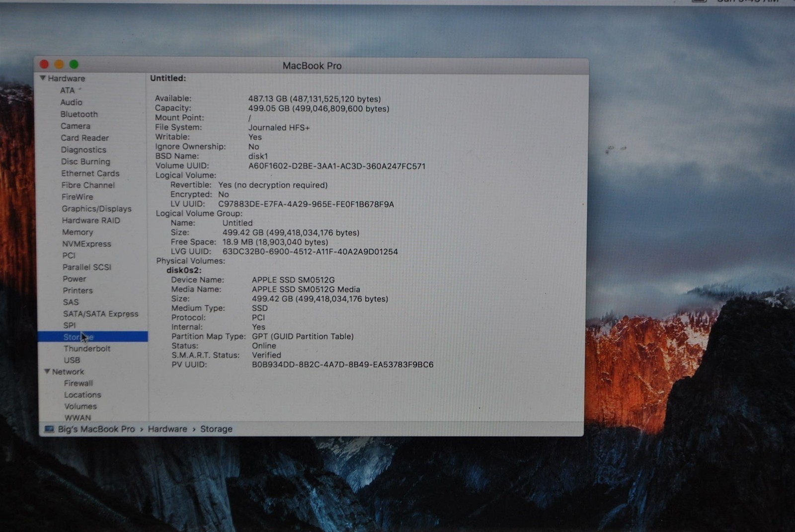Click the Network category label

[x=68, y=372]
